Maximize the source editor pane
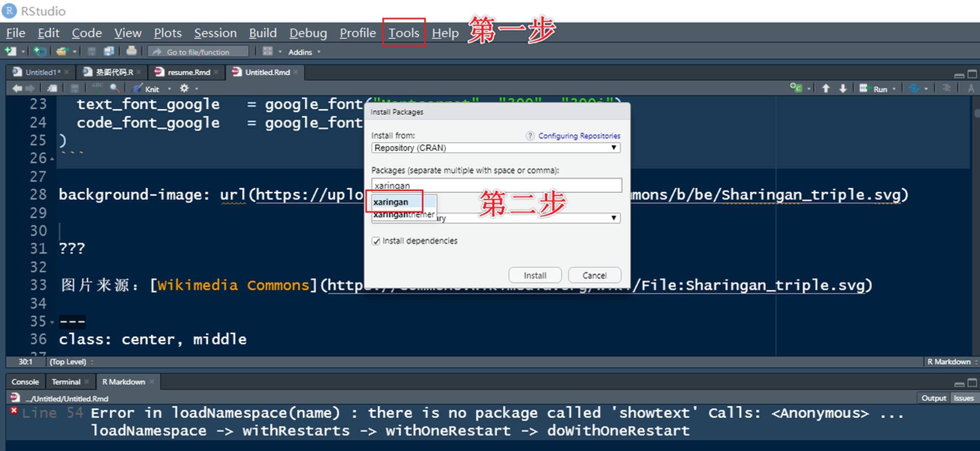This screenshot has width=980, height=451. (972, 74)
